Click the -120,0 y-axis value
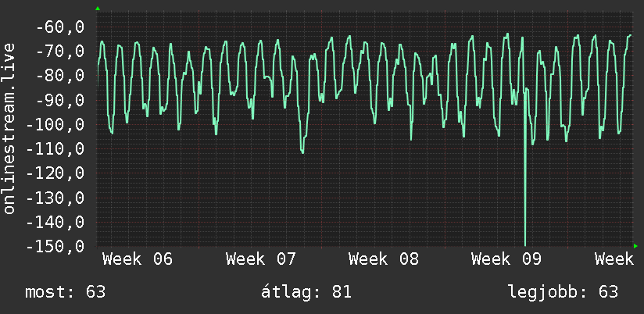This screenshot has height=314, width=644. tap(55, 173)
